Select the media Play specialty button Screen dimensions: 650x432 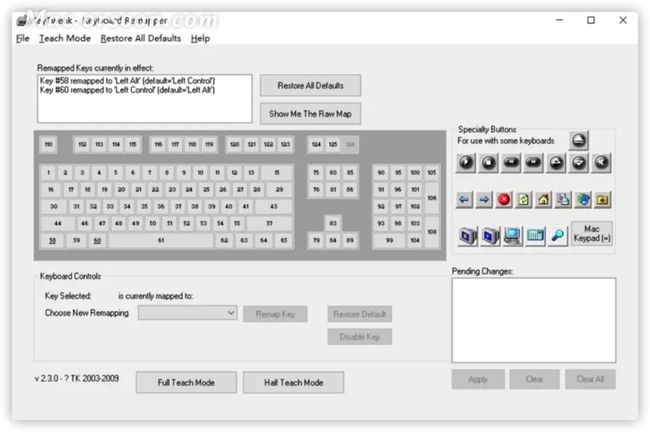pyautogui.click(x=466, y=163)
